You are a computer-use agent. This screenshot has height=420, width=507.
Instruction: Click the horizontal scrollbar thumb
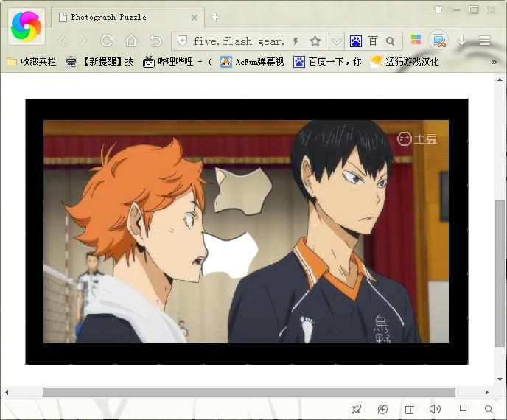pyautogui.click(x=248, y=392)
